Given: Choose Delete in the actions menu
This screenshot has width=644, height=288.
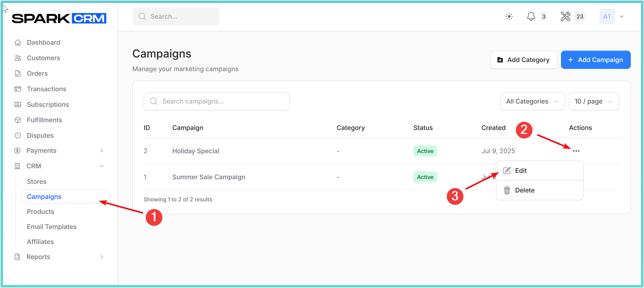Looking at the screenshot, I should click(x=525, y=190).
